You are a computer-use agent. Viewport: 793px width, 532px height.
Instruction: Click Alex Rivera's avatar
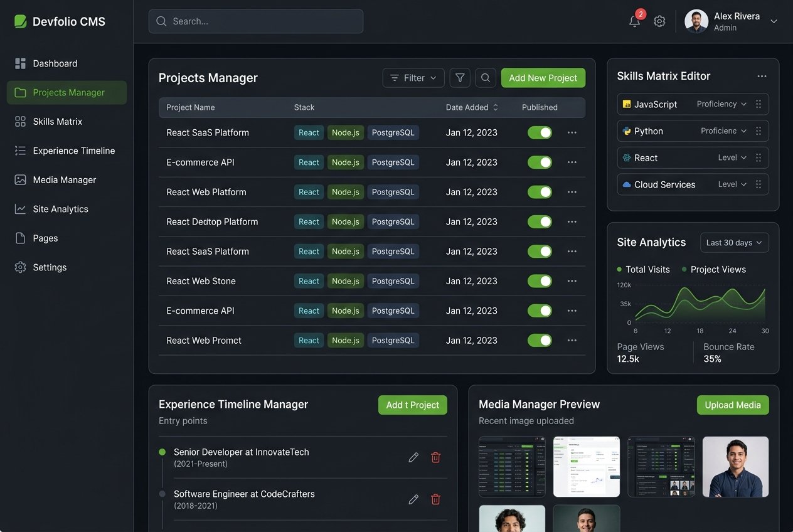click(696, 21)
